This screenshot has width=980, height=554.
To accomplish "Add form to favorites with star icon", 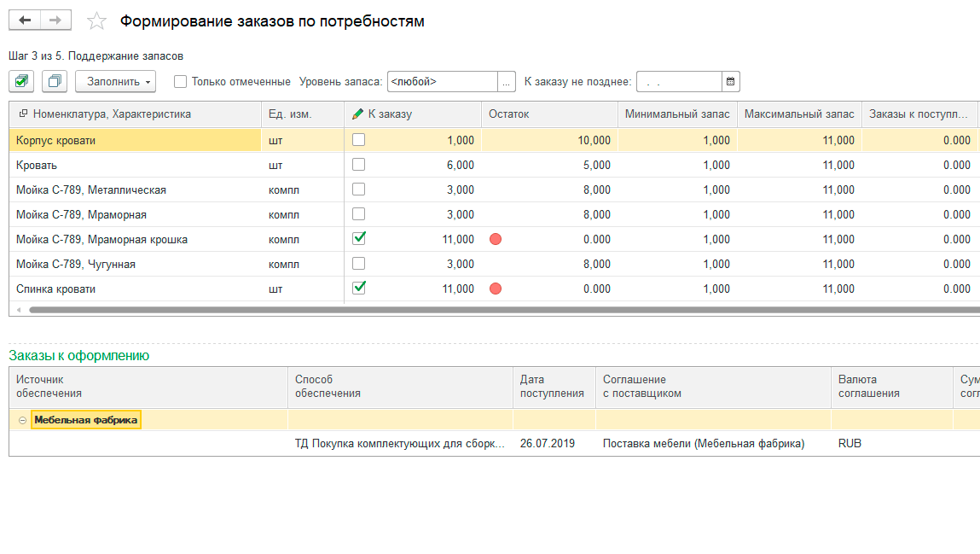I will click(96, 21).
